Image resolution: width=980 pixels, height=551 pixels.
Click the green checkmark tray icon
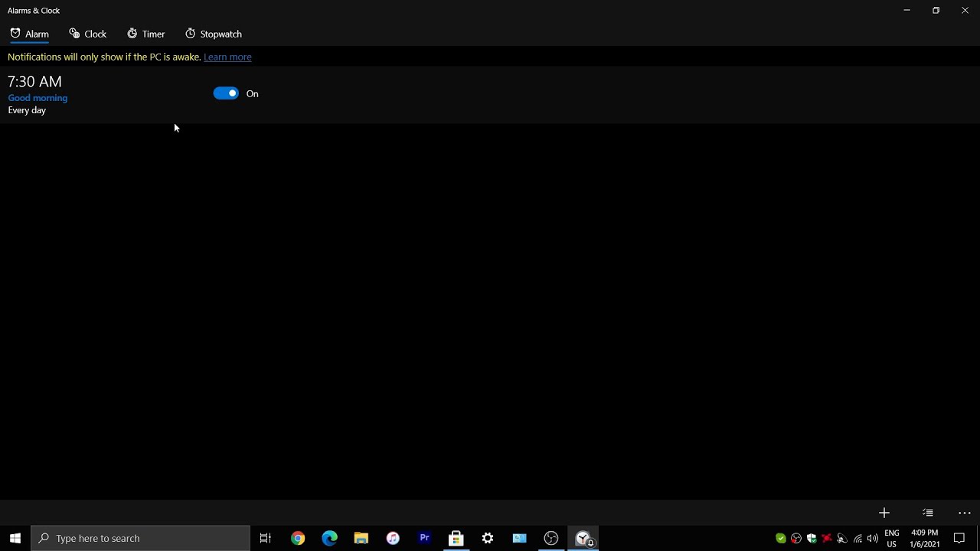781,538
